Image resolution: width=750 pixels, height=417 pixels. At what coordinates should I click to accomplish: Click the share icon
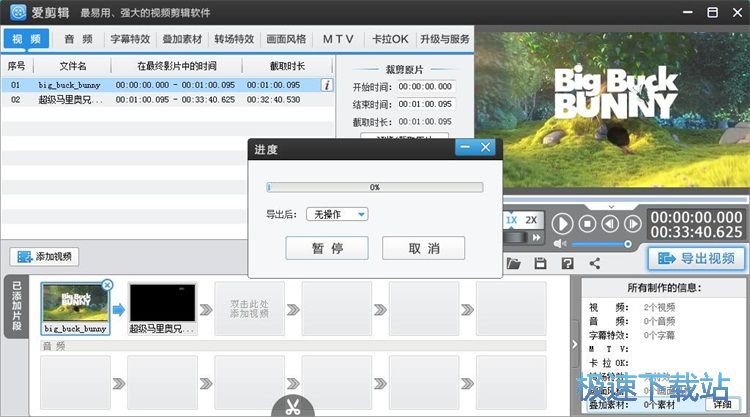595,263
